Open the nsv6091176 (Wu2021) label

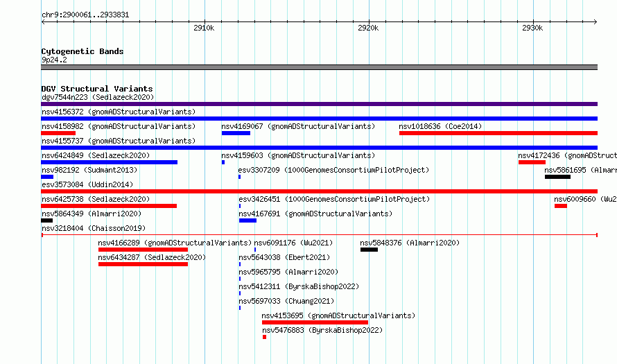pyautogui.click(x=293, y=243)
